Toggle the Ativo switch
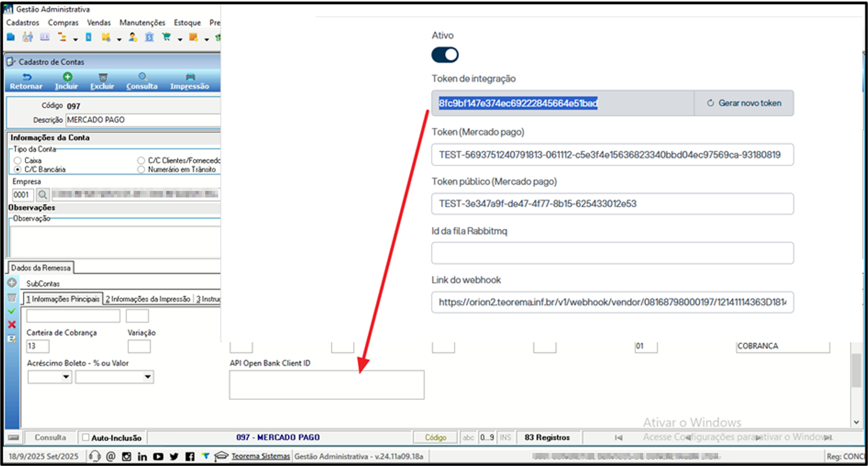Viewport: 868px width, 466px height. 445,55
